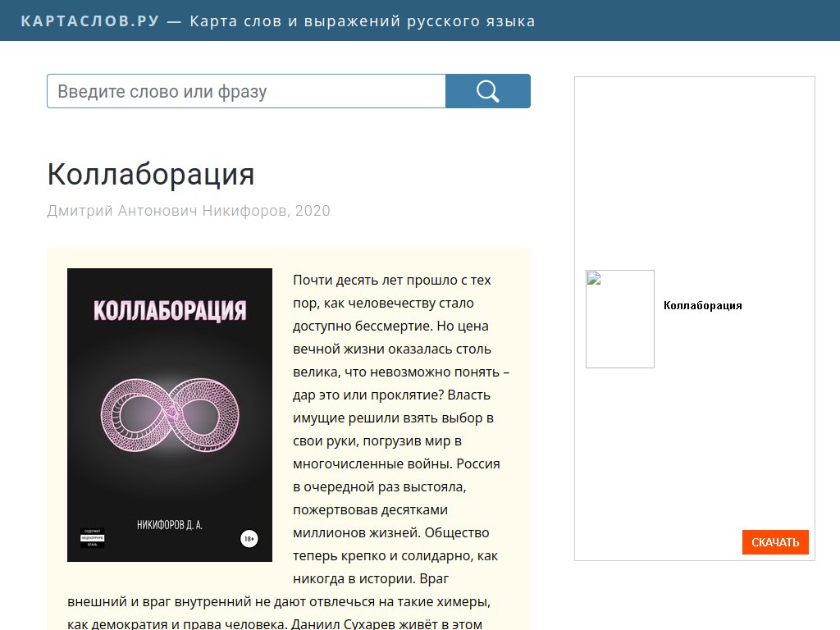The width and height of the screenshot is (840, 630).
Task: Click 'НИКИФОРОВ Д. А.' text on the cover
Action: [x=169, y=524]
